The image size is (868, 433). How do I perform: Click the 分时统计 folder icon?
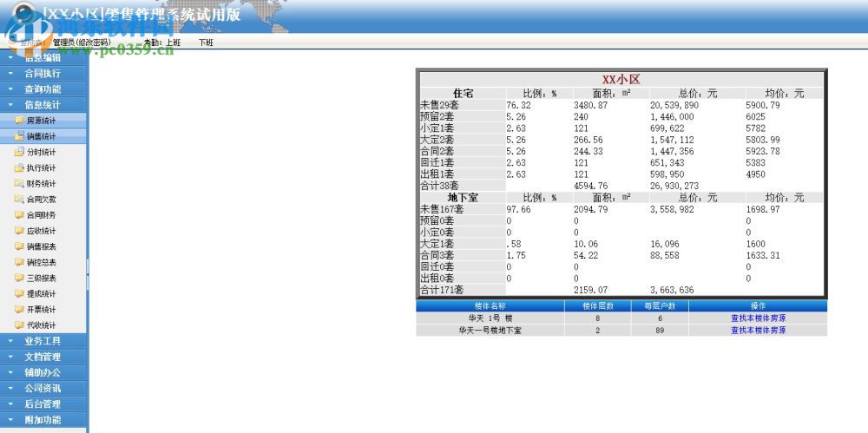(x=19, y=152)
